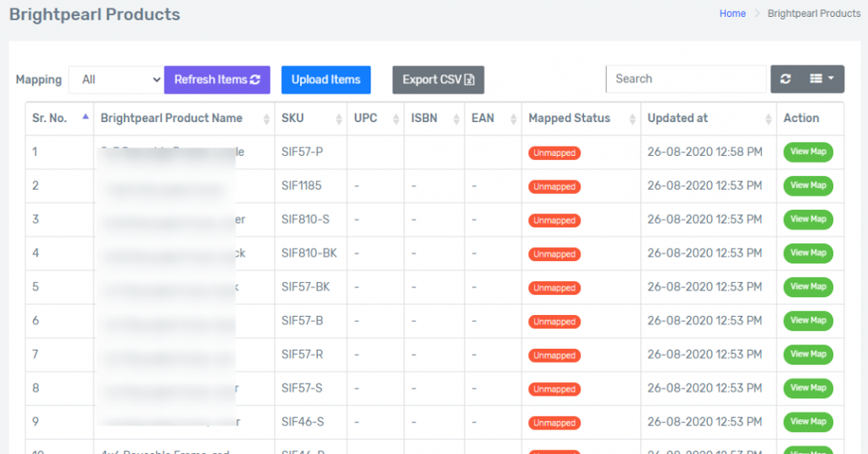This screenshot has width=868, height=454.
Task: View Map for SIF46-S row
Action: pyautogui.click(x=808, y=422)
